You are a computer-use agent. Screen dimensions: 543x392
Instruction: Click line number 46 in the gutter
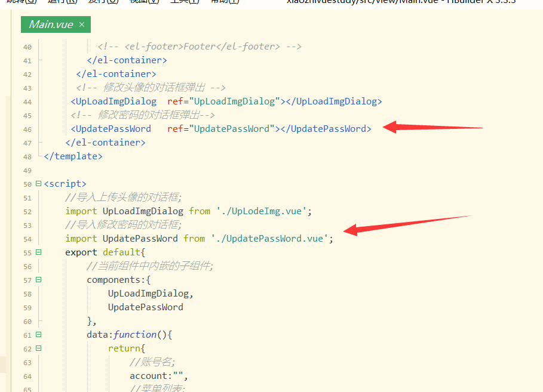[x=27, y=129]
